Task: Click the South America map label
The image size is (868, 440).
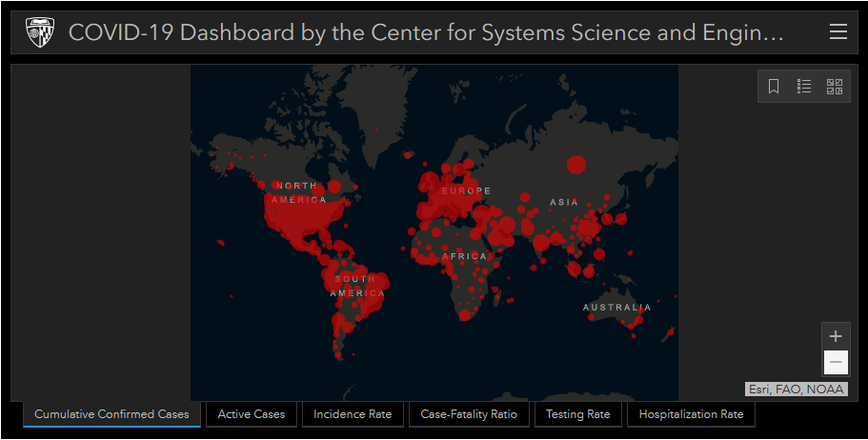Action: [x=355, y=286]
